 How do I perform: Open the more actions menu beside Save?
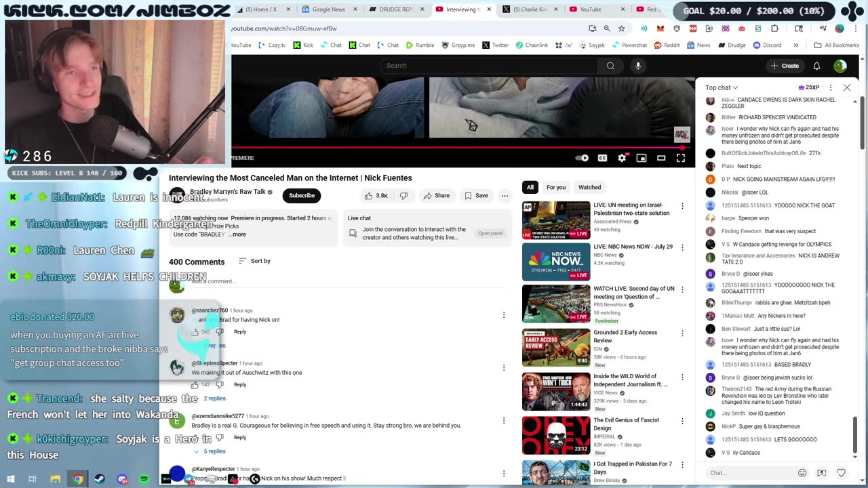tap(505, 196)
